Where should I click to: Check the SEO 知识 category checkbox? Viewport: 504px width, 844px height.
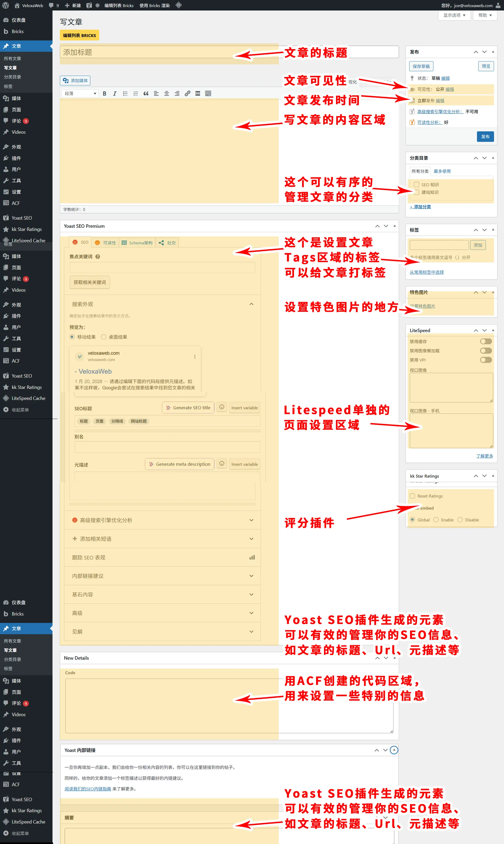(416, 184)
